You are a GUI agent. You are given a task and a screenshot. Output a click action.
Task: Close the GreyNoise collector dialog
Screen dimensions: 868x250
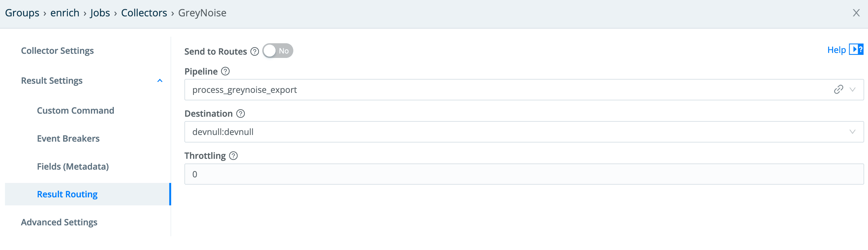pos(856,13)
